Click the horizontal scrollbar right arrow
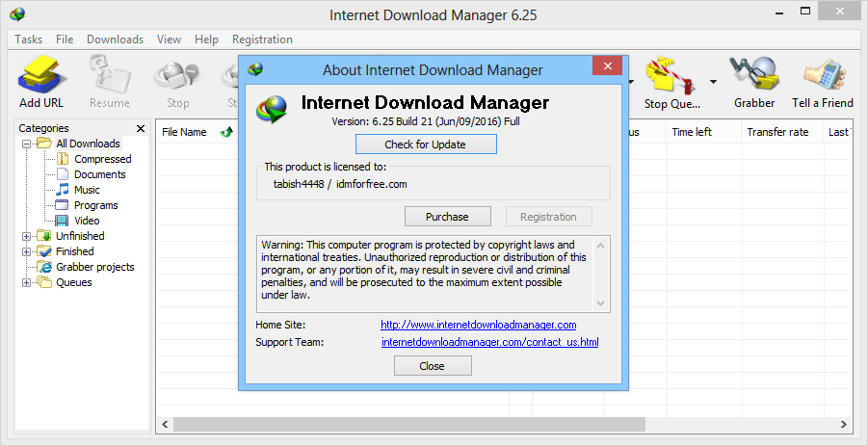Screen dimensions: 868x446 pos(843,425)
